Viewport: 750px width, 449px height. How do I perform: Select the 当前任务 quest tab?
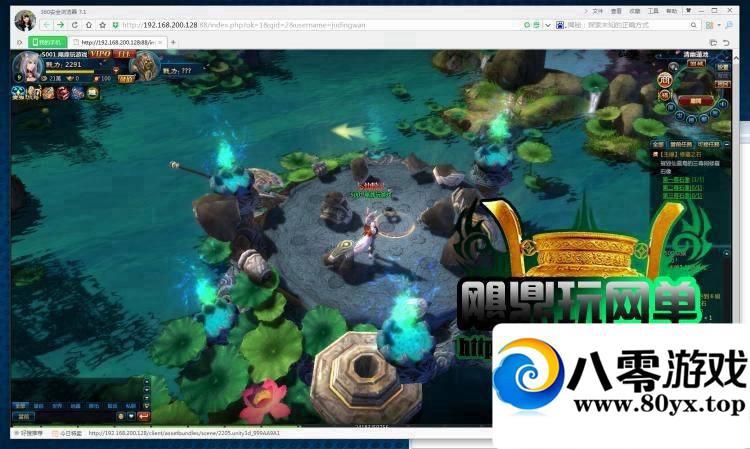(x=681, y=144)
